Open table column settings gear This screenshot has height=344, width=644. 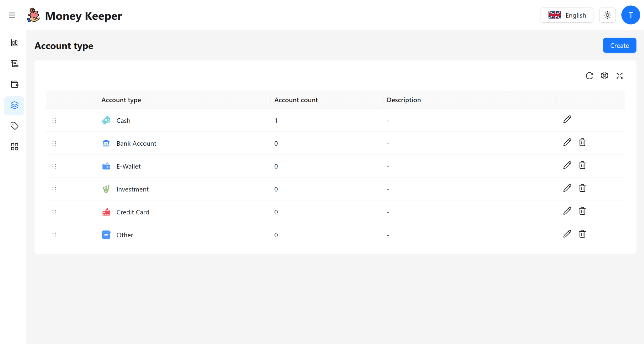[604, 76]
